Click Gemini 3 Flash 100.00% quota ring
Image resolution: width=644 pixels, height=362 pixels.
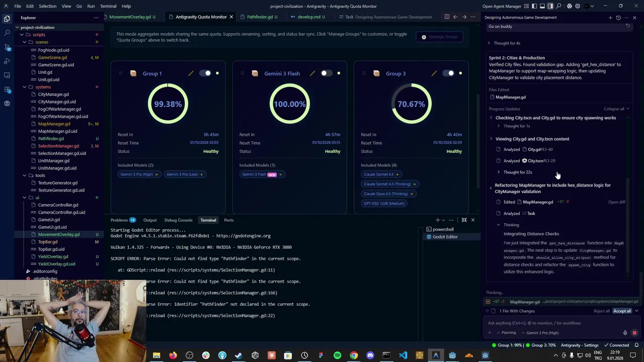tap(289, 104)
